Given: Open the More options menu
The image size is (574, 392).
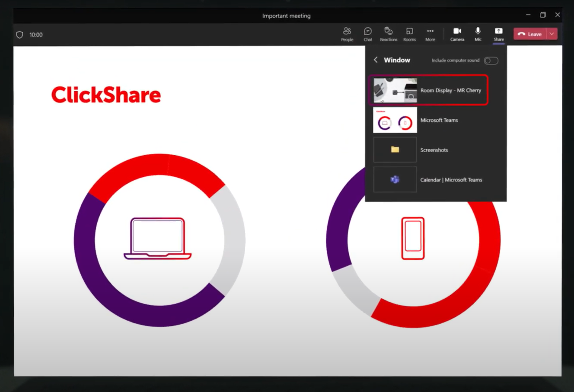Looking at the screenshot, I should tap(430, 34).
